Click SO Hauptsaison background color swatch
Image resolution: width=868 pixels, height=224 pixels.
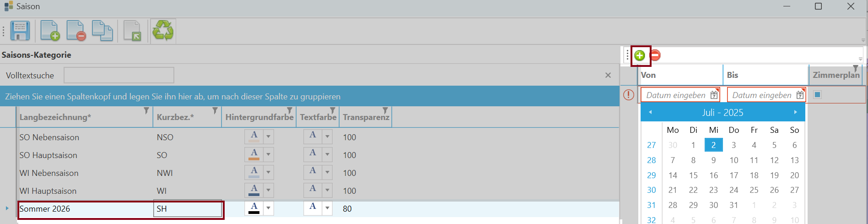pos(254,155)
